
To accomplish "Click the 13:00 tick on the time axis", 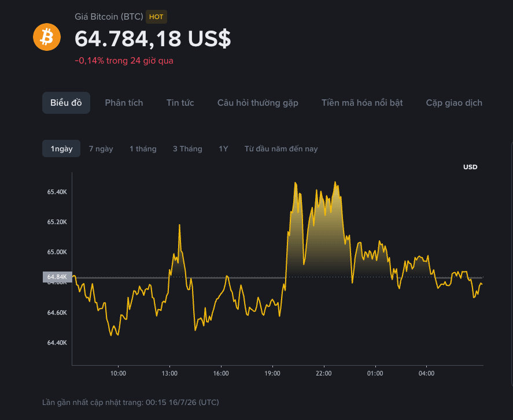I will [169, 373].
